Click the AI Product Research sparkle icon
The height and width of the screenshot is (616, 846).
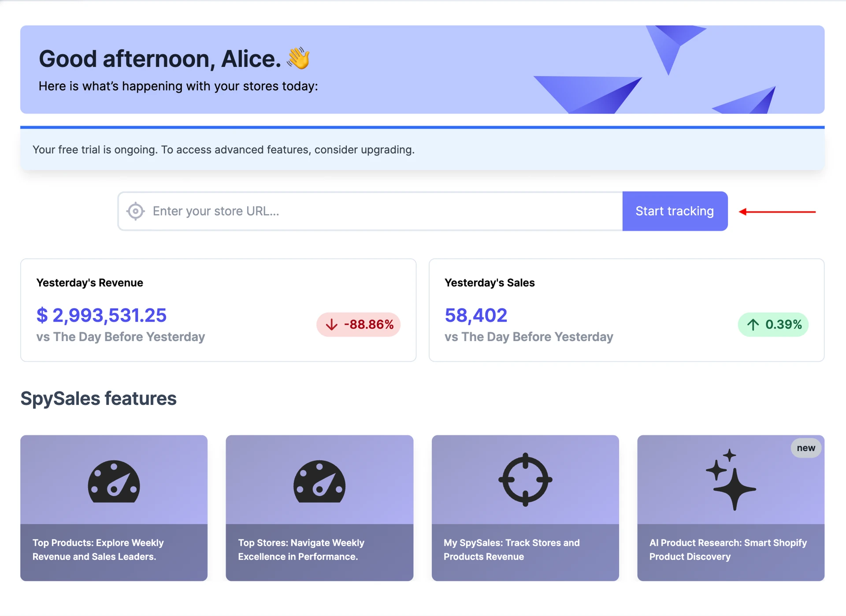click(731, 479)
